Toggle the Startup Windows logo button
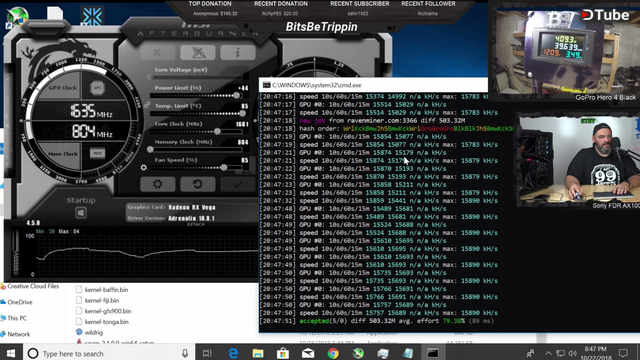This screenshot has width=640, height=360. (x=81, y=213)
